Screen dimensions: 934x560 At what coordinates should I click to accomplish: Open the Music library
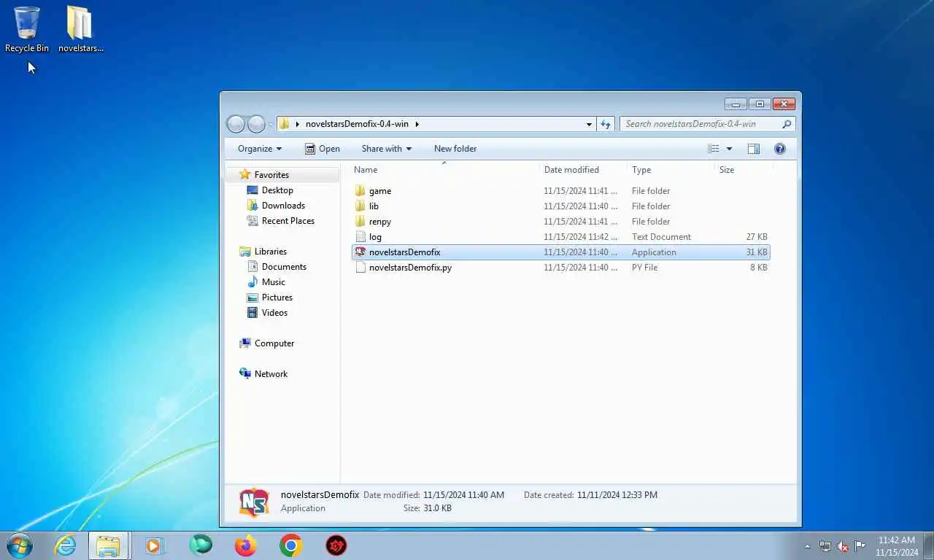274,282
